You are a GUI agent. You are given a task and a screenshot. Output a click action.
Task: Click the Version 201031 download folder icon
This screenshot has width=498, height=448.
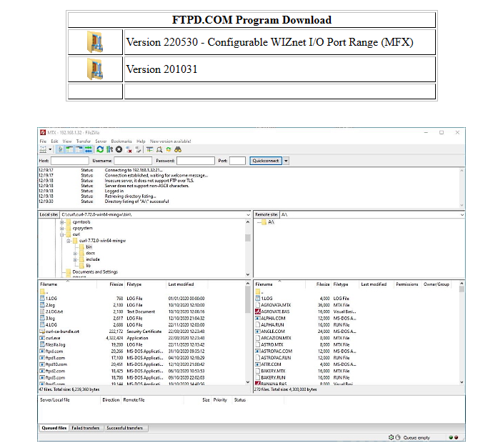click(95, 69)
